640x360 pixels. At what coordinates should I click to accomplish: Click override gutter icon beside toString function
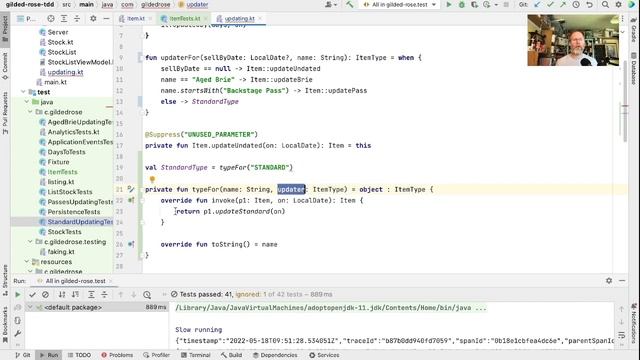pos(131,244)
